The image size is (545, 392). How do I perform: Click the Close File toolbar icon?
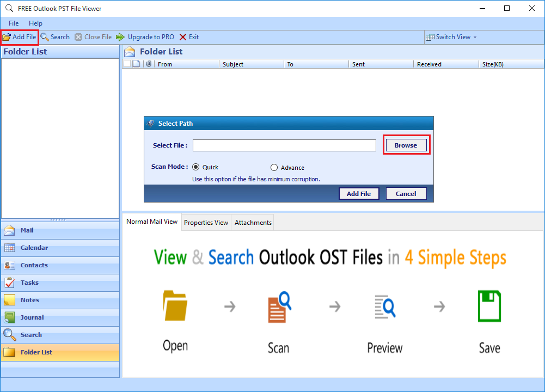click(x=78, y=37)
